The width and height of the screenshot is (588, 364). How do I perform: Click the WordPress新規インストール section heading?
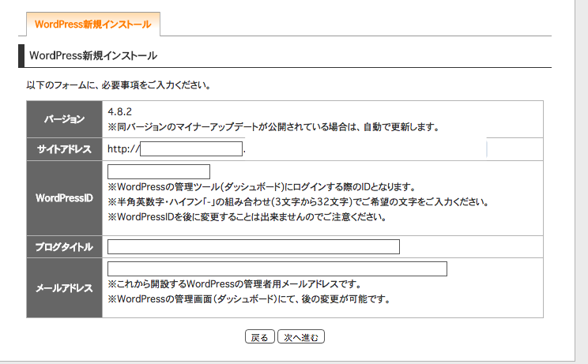(x=93, y=56)
